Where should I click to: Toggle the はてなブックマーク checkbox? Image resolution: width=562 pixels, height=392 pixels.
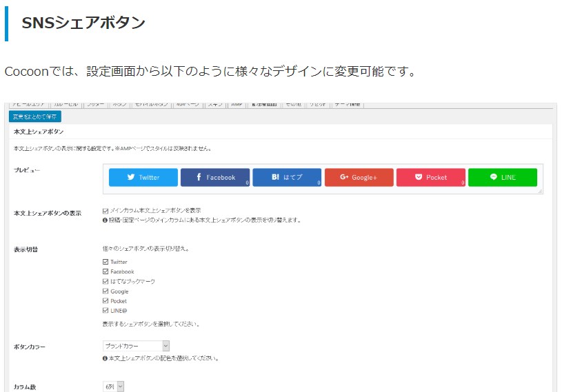(106, 281)
